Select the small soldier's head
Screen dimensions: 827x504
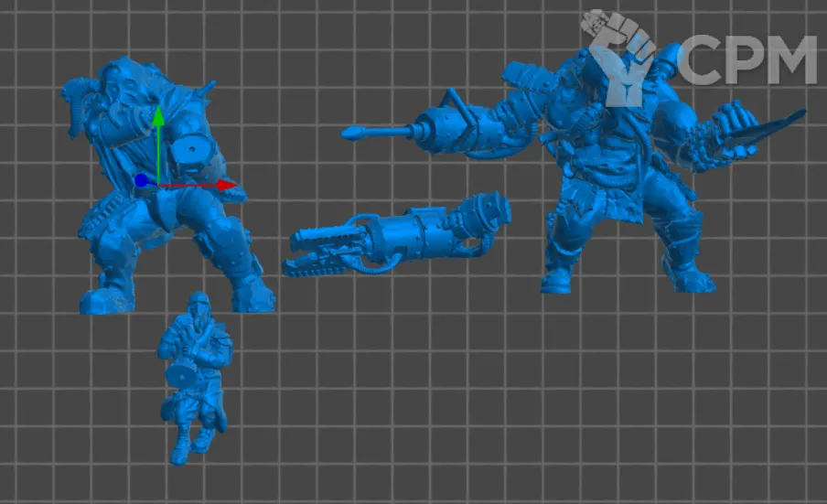point(197,306)
